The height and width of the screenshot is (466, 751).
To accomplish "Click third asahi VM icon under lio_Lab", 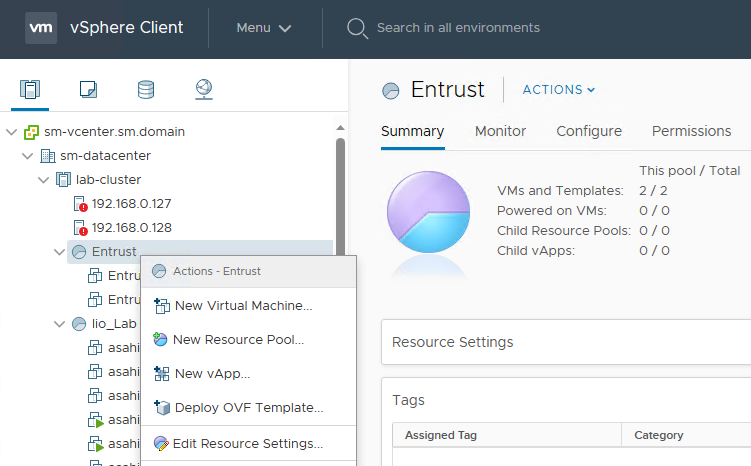I will (x=95, y=396).
